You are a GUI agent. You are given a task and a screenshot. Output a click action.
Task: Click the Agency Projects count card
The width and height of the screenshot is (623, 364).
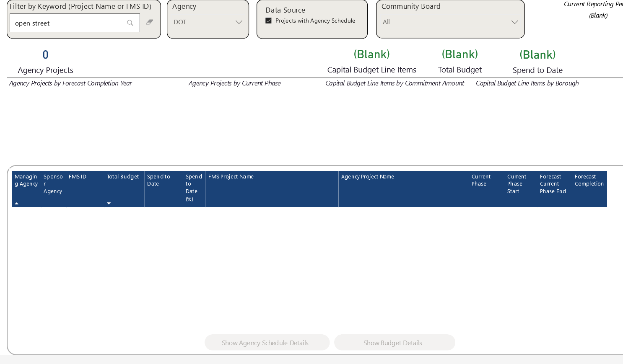click(x=46, y=62)
